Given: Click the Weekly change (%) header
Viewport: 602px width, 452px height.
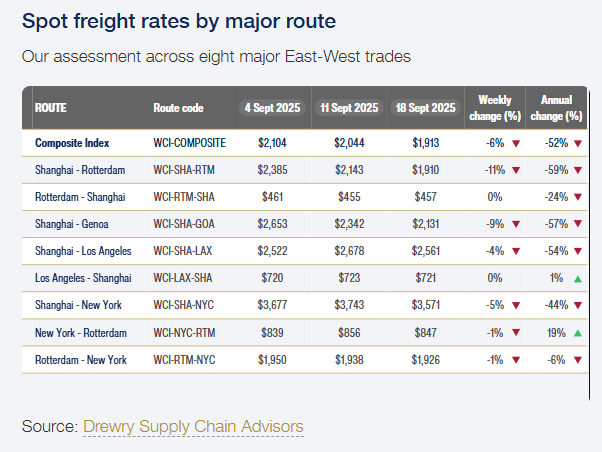Looking at the screenshot, I should click(495, 107).
